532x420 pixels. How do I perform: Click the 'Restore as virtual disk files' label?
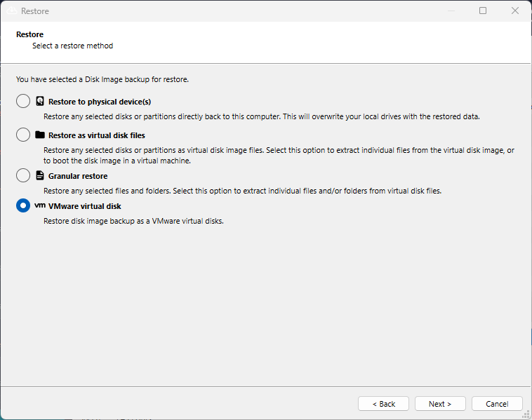[97, 135]
